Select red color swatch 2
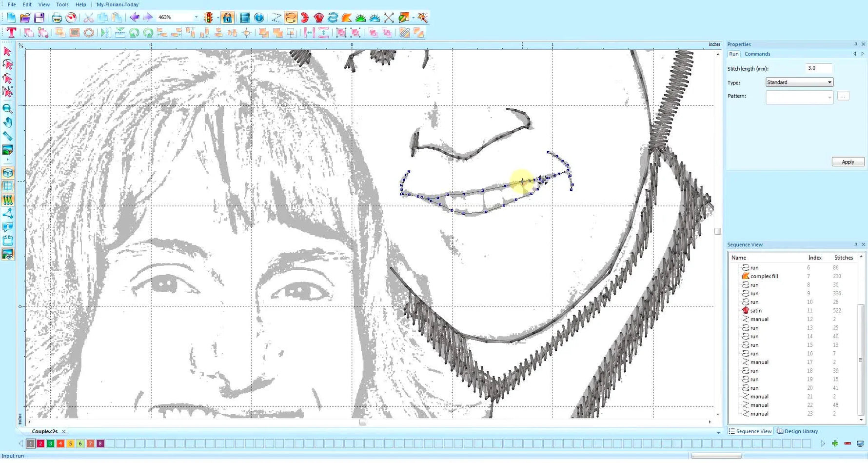 (x=40, y=443)
